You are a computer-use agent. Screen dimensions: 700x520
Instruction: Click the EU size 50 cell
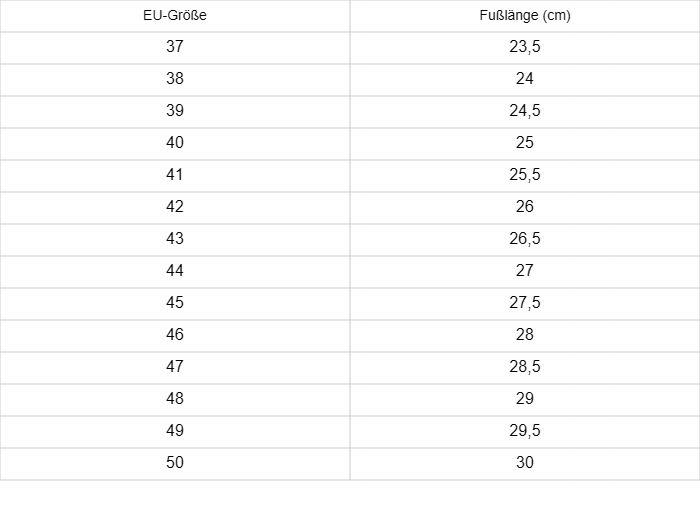pyautogui.click(x=175, y=462)
